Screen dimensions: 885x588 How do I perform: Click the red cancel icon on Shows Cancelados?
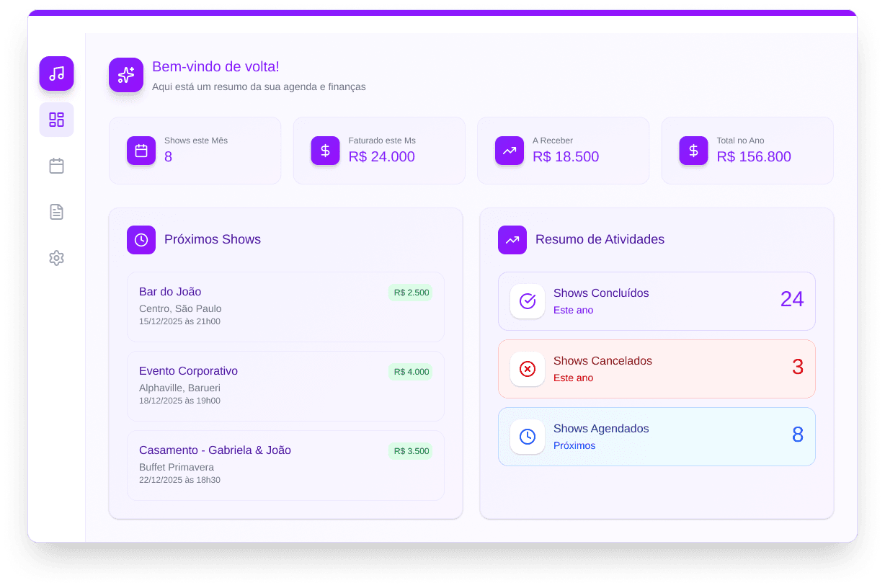coord(528,369)
